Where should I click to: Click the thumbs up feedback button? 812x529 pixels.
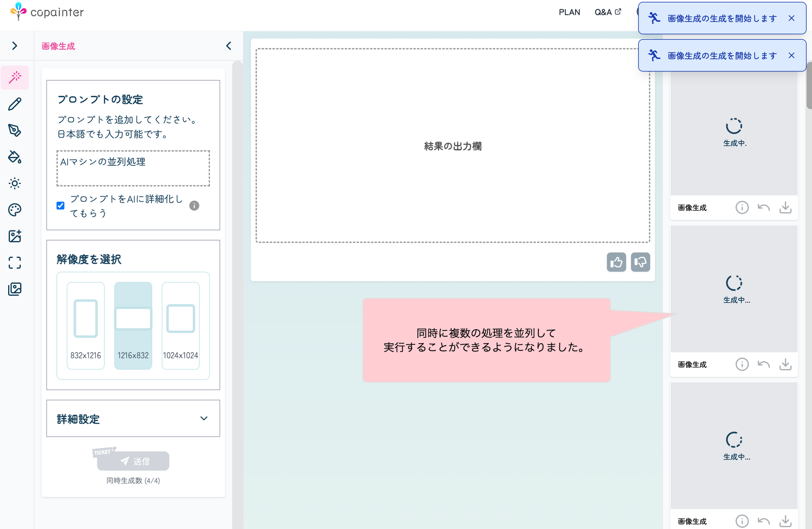(x=616, y=262)
